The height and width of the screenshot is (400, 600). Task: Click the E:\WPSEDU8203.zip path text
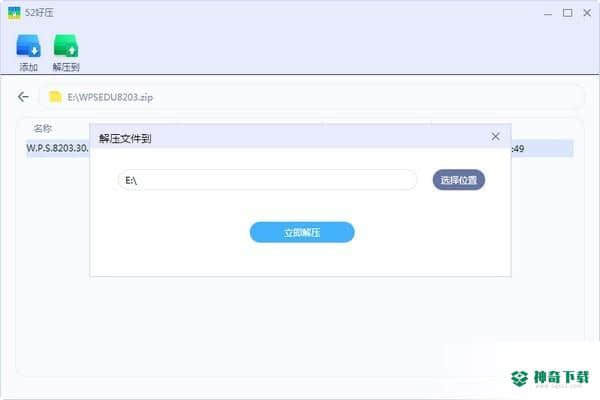click(110, 97)
